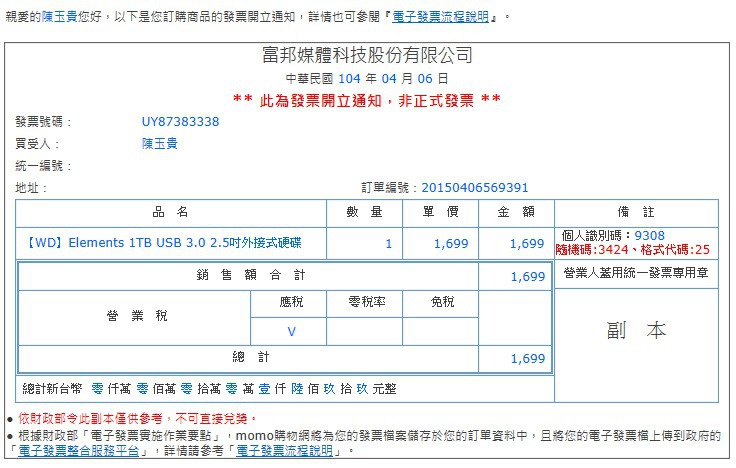Click the 1,699 value beside 銷售額合計
736x468 pixels.
coord(528,276)
